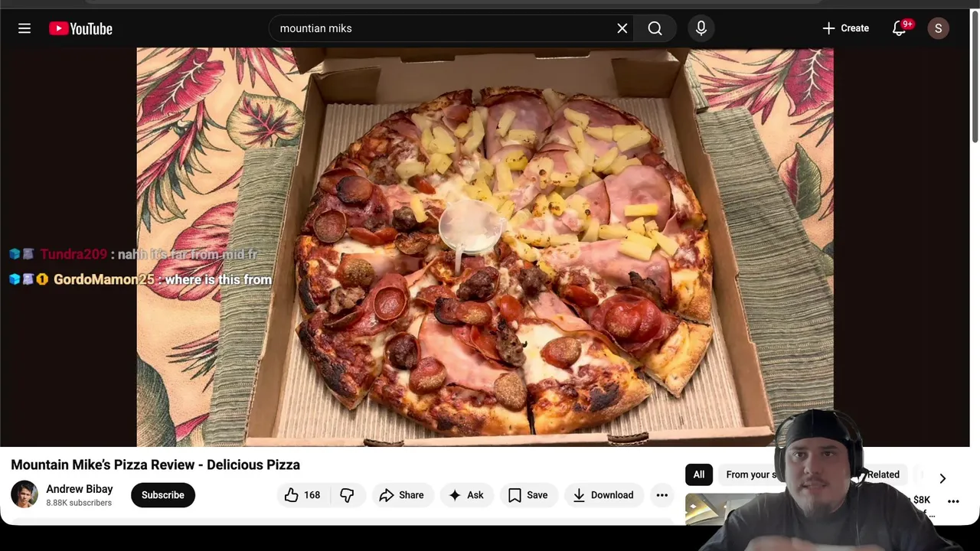Click the magnifier search button

[655, 28]
